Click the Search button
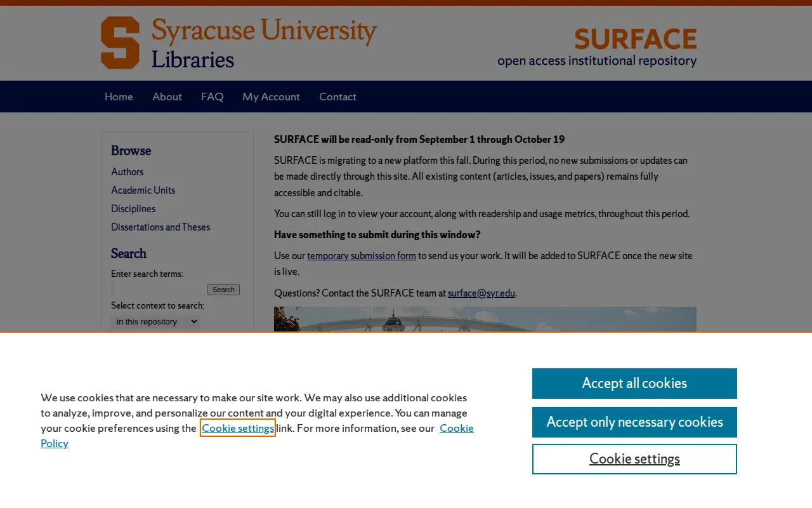Image resolution: width=812 pixels, height=508 pixels. [x=223, y=290]
